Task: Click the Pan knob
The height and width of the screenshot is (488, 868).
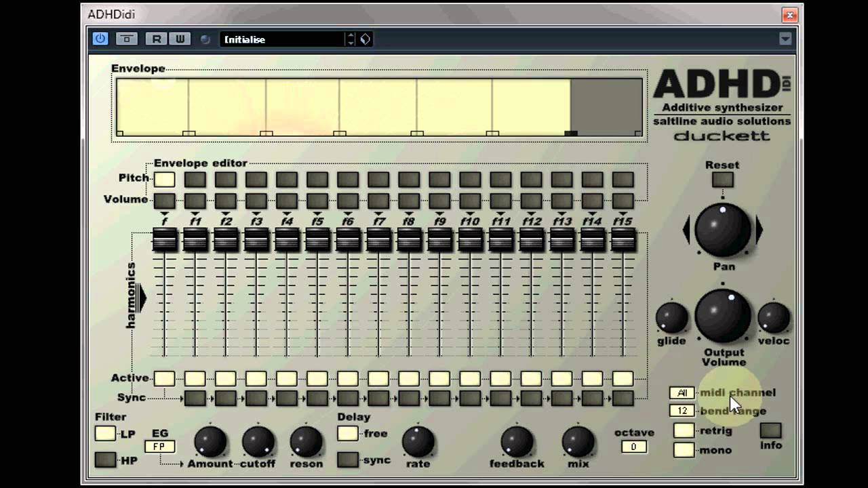Action: 722,230
